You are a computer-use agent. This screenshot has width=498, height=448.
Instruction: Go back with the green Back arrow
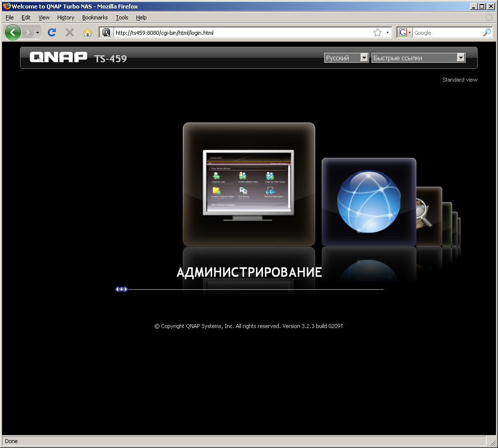tap(13, 32)
